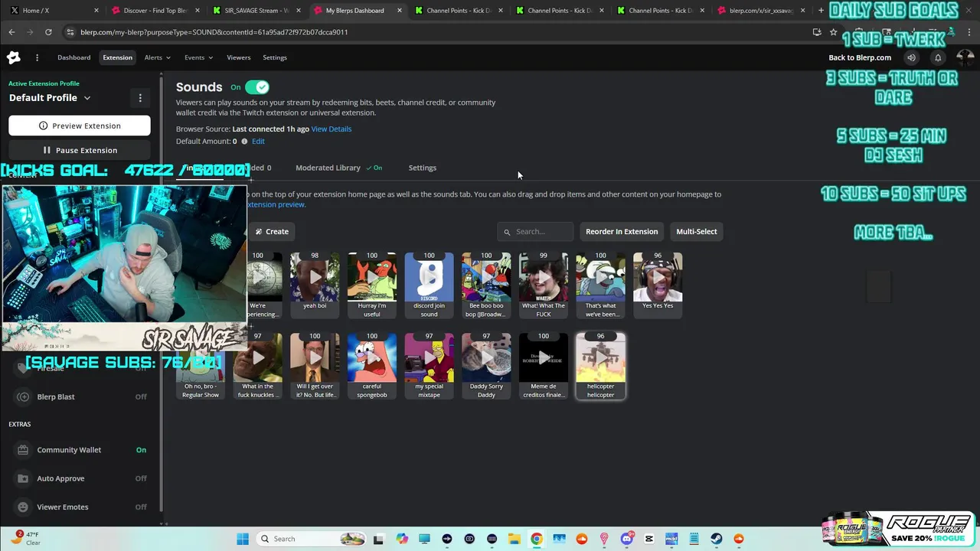980x551 pixels.
Task: Click the Viewer Emotes icon
Action: pyautogui.click(x=23, y=507)
